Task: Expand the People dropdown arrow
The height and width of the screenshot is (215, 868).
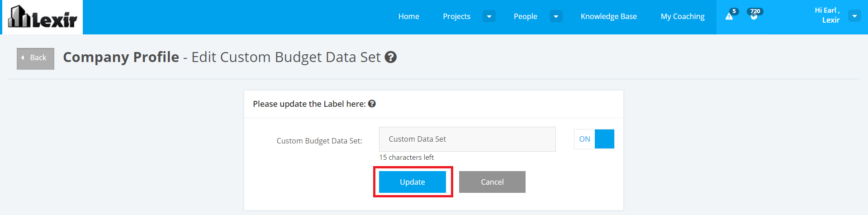Action: click(556, 16)
